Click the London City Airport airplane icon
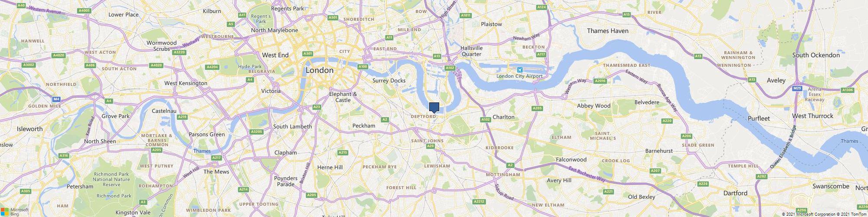This screenshot has height=217, width=868. pos(520,70)
